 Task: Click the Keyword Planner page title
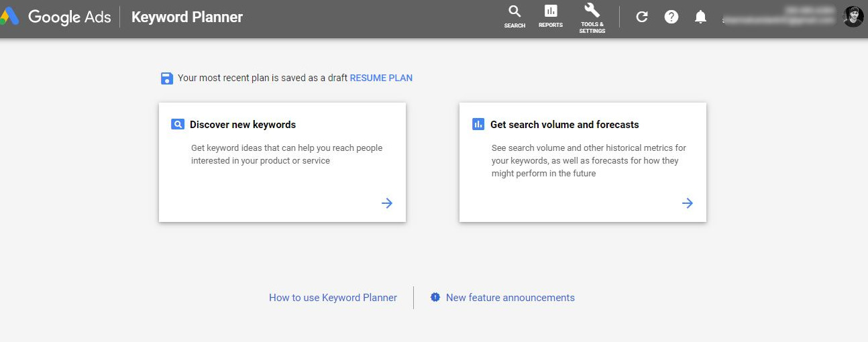pos(187,17)
